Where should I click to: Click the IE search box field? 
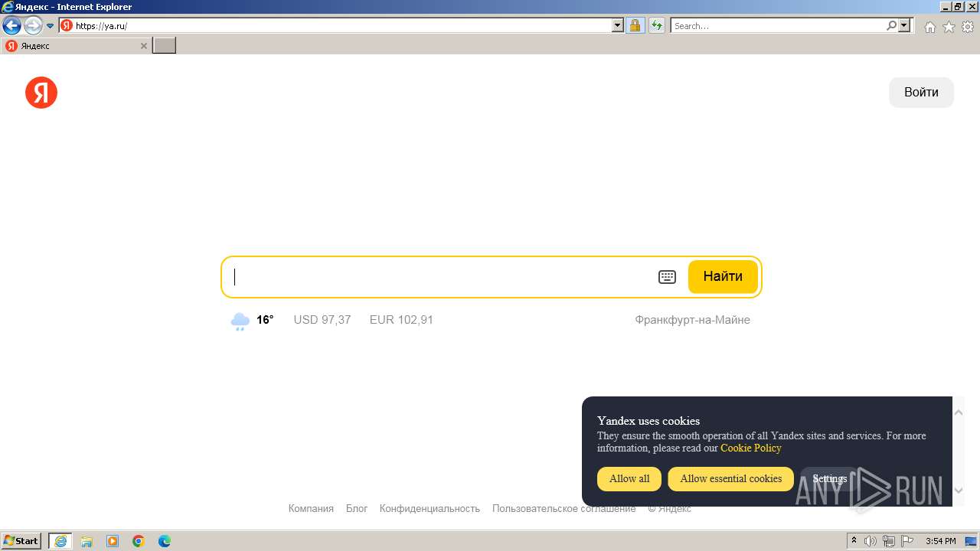tap(778, 26)
